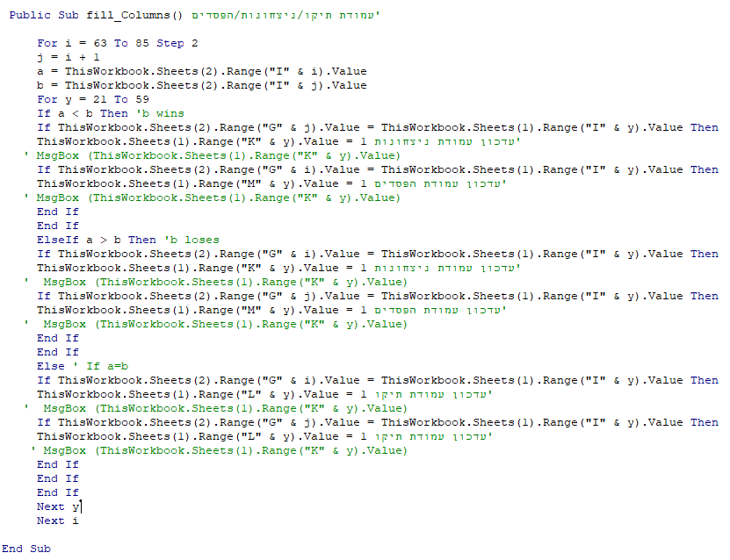Image resolution: width=730 pixels, height=560 pixels.
Task: Click the last 'End If' before Next y
Action: (x=58, y=492)
